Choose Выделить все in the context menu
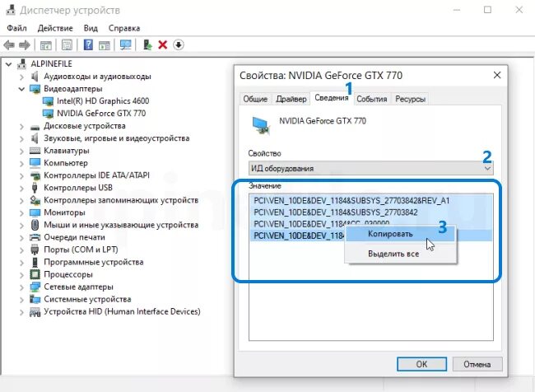535x392 pixels. [x=400, y=254]
